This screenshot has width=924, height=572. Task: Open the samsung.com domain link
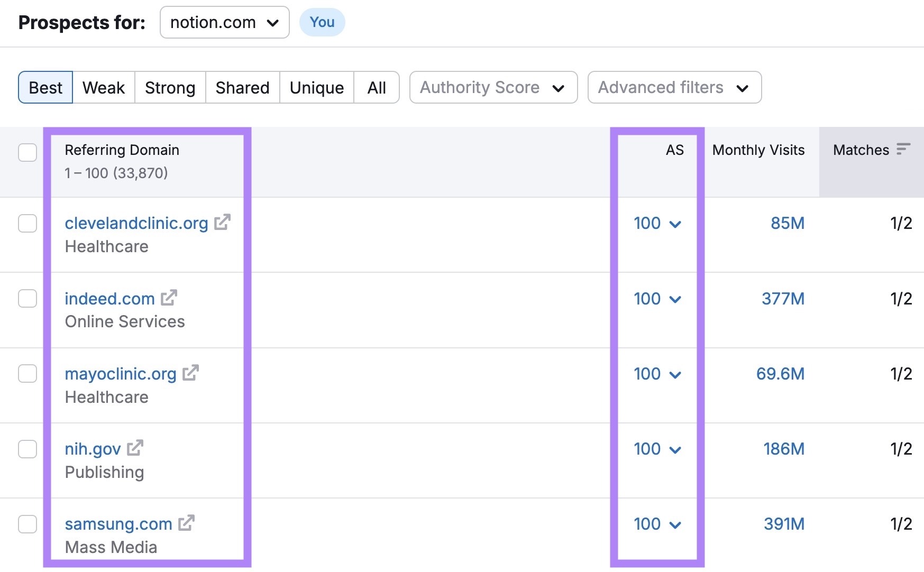pyautogui.click(x=118, y=524)
